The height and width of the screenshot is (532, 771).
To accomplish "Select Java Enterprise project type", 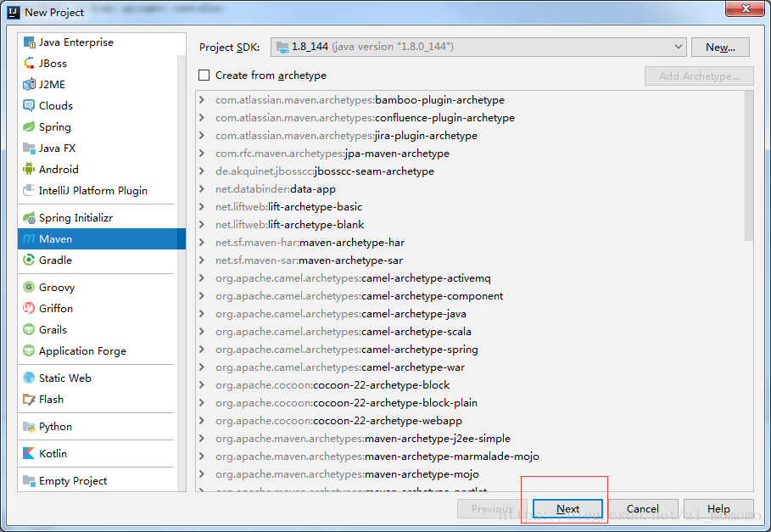I will [98, 42].
